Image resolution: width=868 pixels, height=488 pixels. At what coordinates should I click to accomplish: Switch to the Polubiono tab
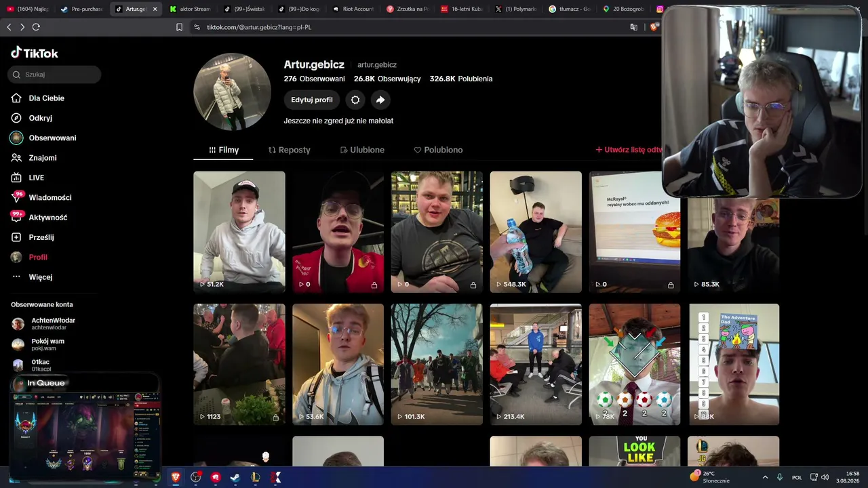pyautogui.click(x=439, y=150)
